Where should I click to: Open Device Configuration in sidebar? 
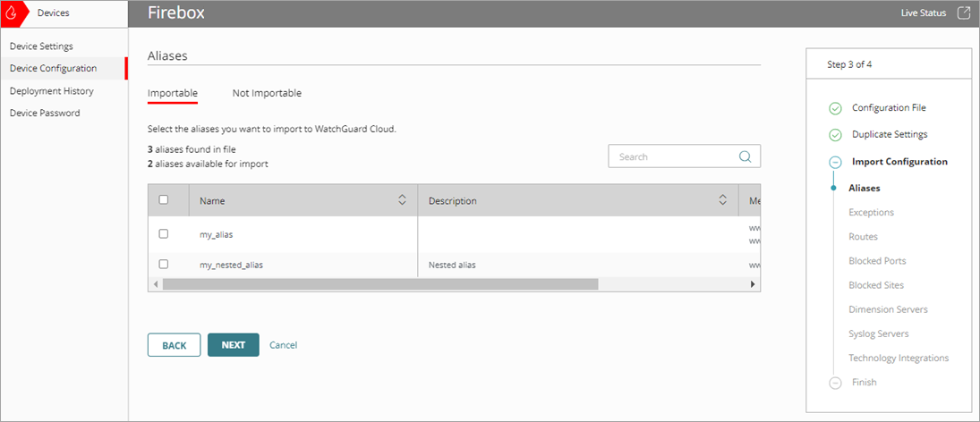coord(53,68)
